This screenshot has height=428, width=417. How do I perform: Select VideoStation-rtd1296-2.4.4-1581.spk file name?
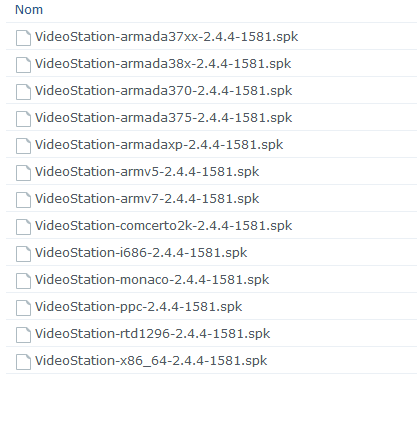(153, 334)
